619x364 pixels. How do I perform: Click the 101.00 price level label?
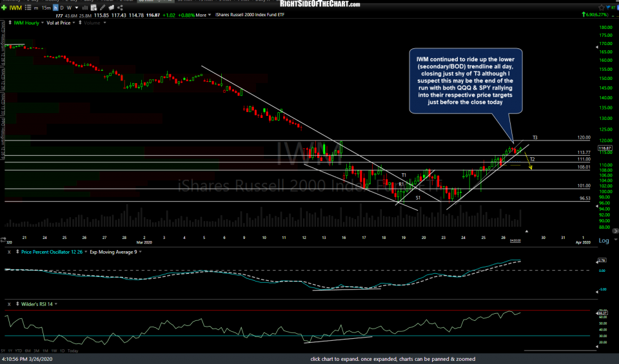584,186
